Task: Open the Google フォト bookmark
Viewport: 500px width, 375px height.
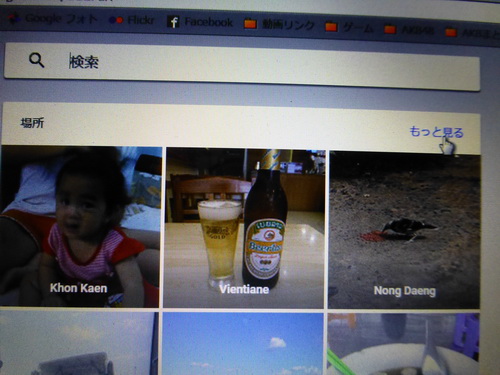Action: point(53,19)
